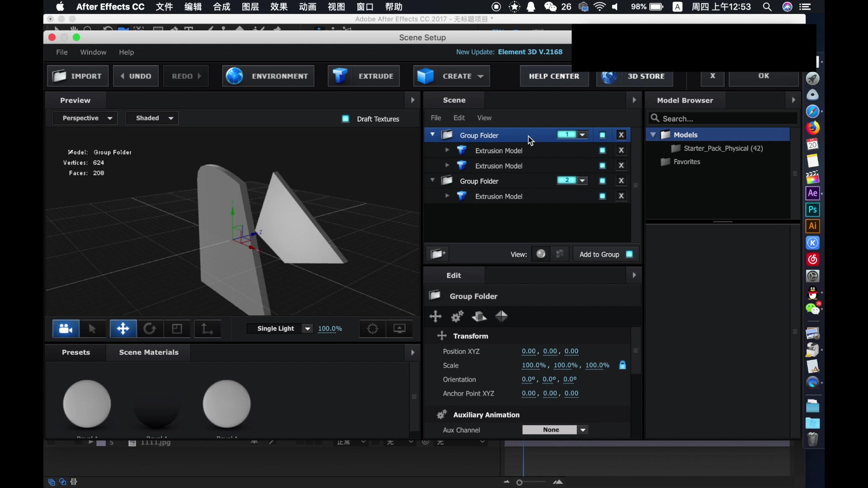Open the Environment settings in Scene Setup
This screenshot has width=868, height=488.
pos(268,76)
